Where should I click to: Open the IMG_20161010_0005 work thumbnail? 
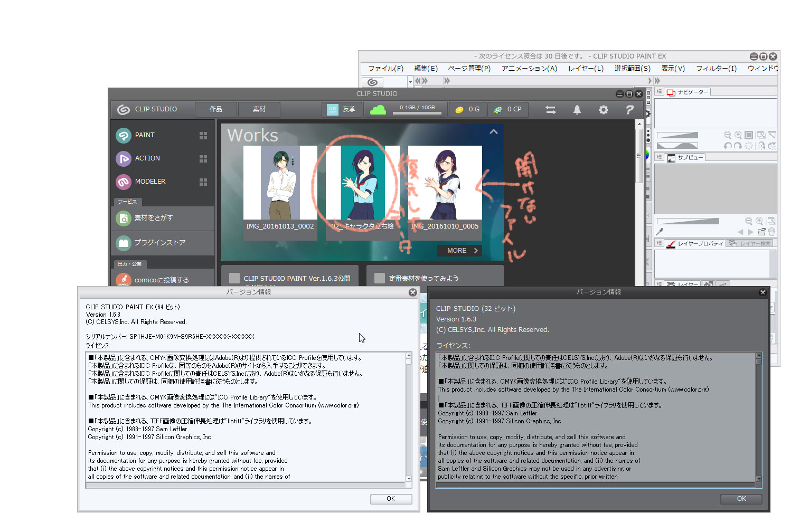tap(445, 193)
